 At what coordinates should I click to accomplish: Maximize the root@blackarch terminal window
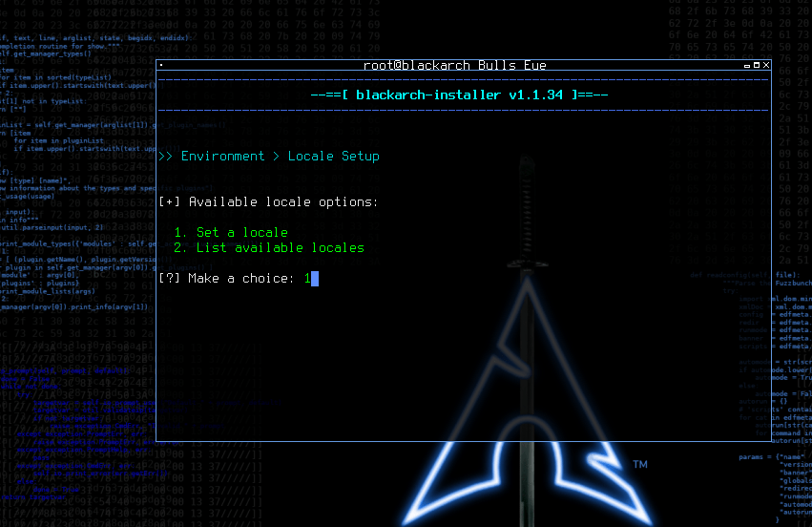tap(756, 65)
